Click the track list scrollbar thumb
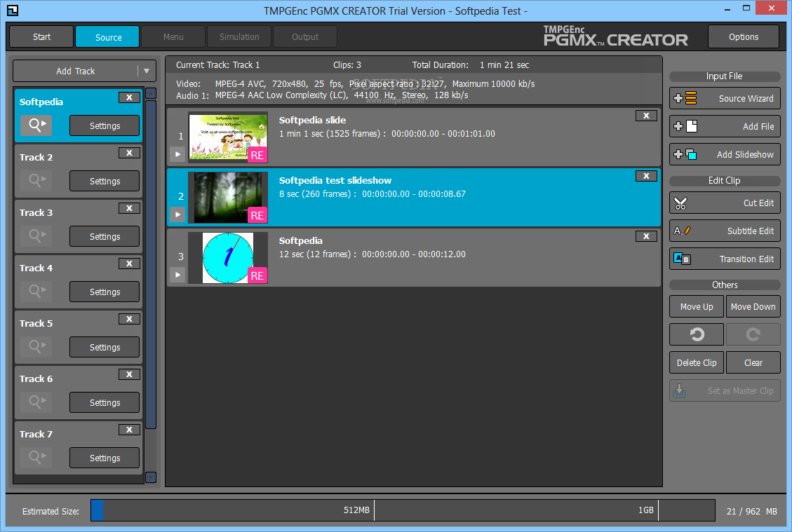 coord(151,264)
